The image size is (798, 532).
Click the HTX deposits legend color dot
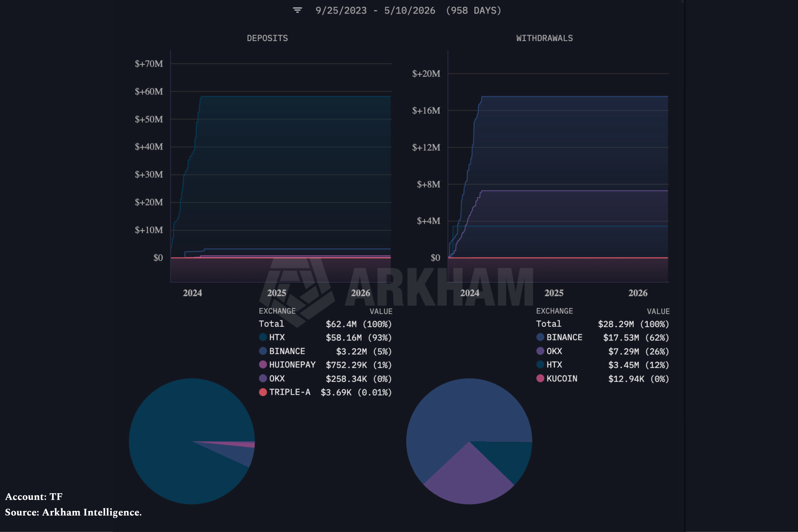[x=263, y=337]
